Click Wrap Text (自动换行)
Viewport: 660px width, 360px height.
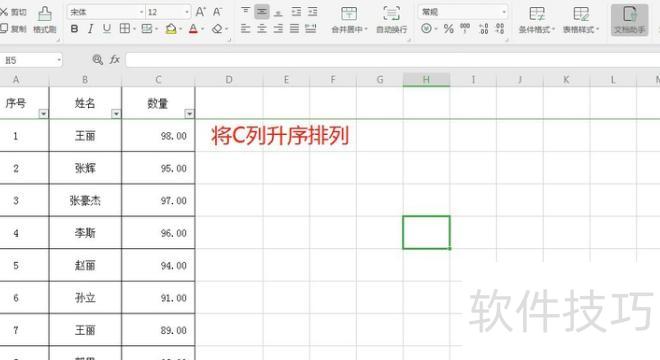click(391, 20)
